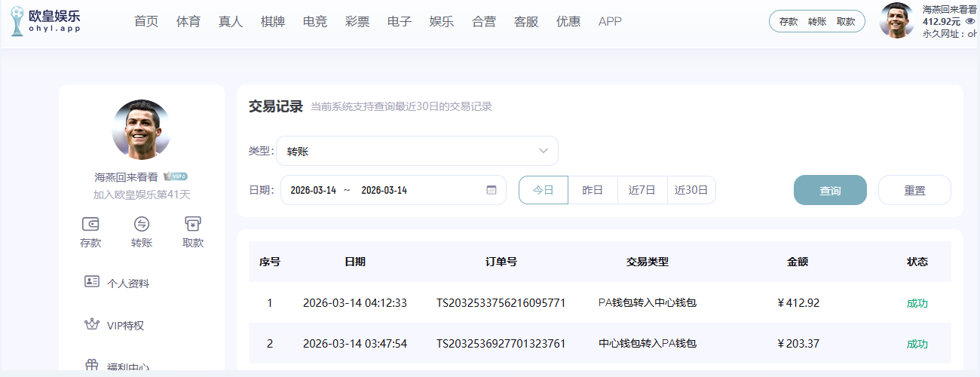Open 真人 in top navigation

pos(231,21)
